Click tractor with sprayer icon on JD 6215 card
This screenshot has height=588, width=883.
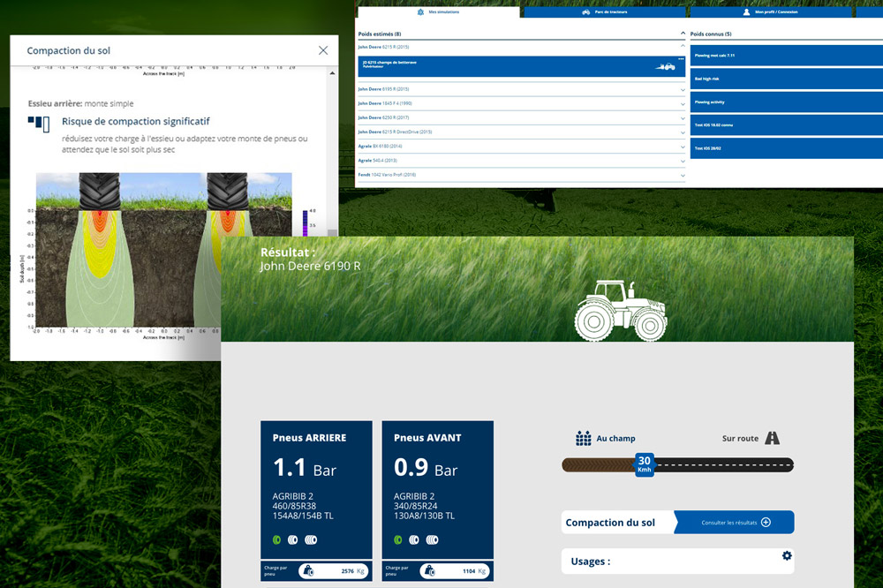click(x=665, y=67)
